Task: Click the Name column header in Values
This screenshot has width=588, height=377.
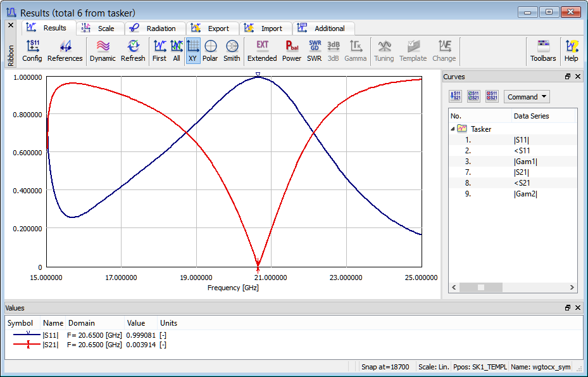Action: (53, 323)
